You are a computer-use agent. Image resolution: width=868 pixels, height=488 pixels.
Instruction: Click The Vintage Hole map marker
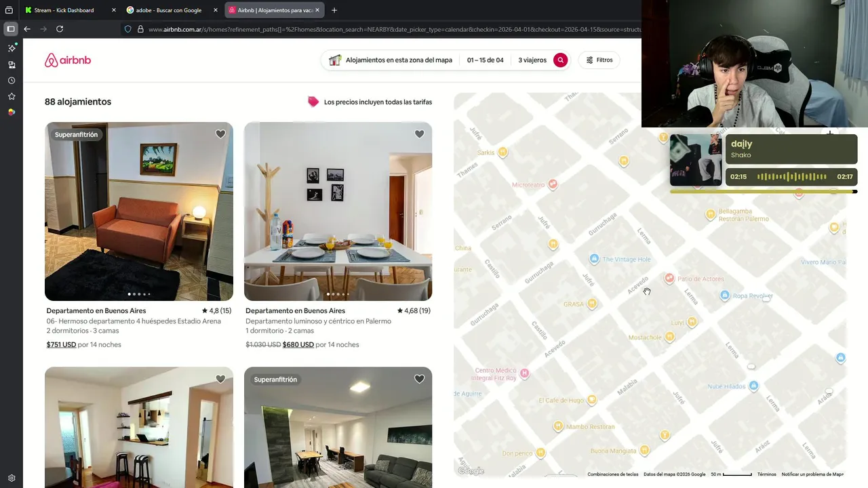(x=594, y=259)
